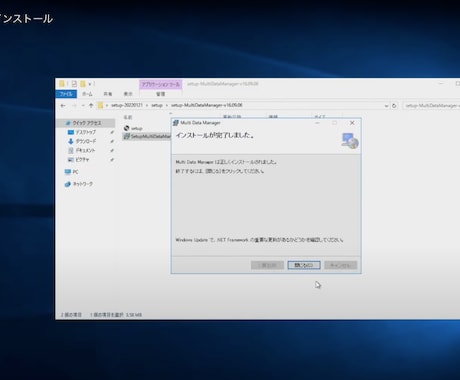Open the address bar history dropdown
The width and height of the screenshot is (460, 380).
point(386,106)
